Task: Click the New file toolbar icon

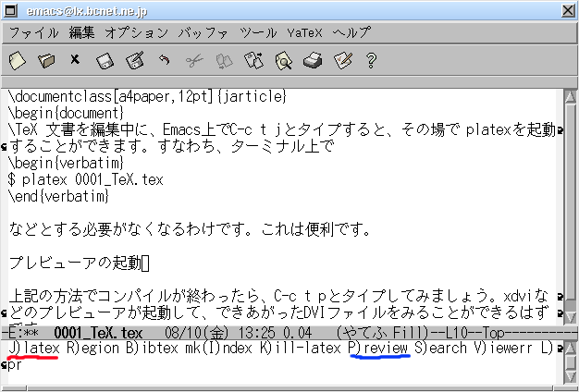Action: tap(17, 60)
